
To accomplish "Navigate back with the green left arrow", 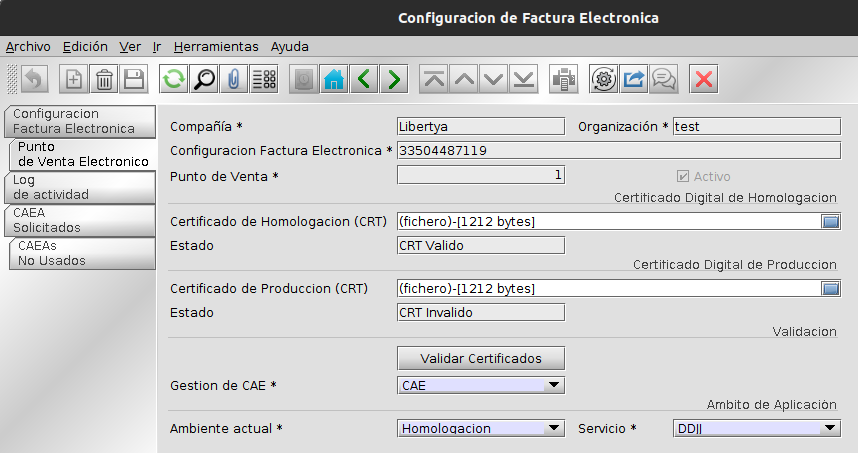I will [x=364, y=79].
